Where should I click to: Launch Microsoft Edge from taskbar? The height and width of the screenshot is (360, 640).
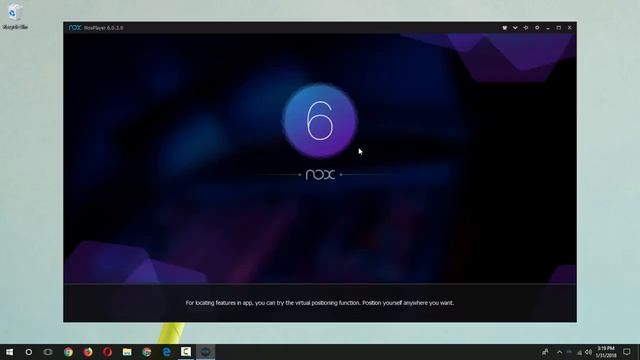(x=166, y=352)
